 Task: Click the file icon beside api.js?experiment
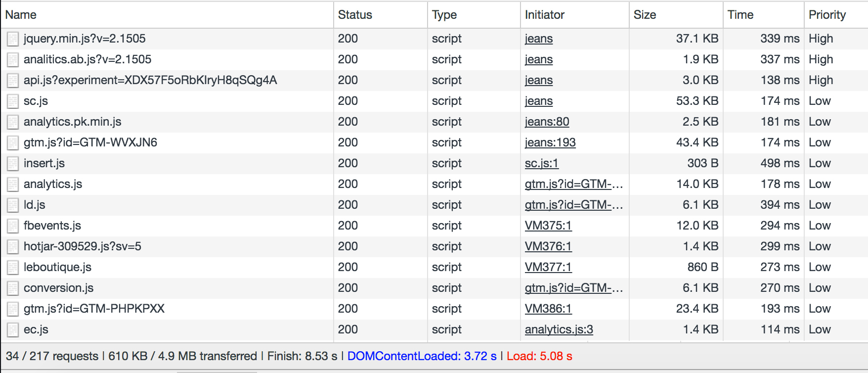coord(13,81)
